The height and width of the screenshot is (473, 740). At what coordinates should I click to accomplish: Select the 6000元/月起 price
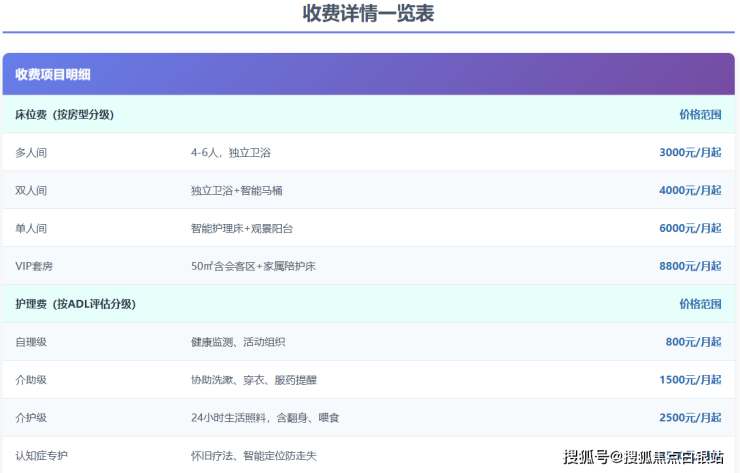pos(690,228)
